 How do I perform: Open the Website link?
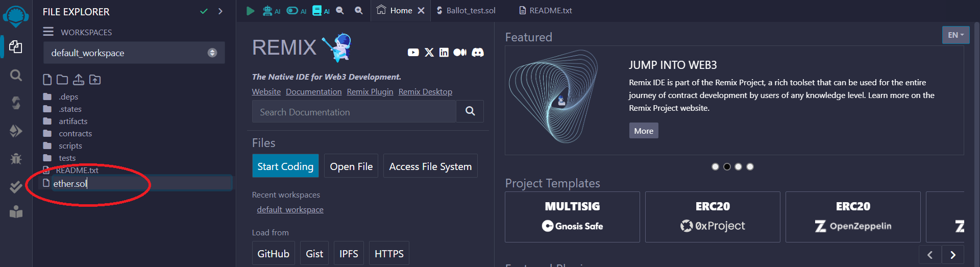(266, 91)
